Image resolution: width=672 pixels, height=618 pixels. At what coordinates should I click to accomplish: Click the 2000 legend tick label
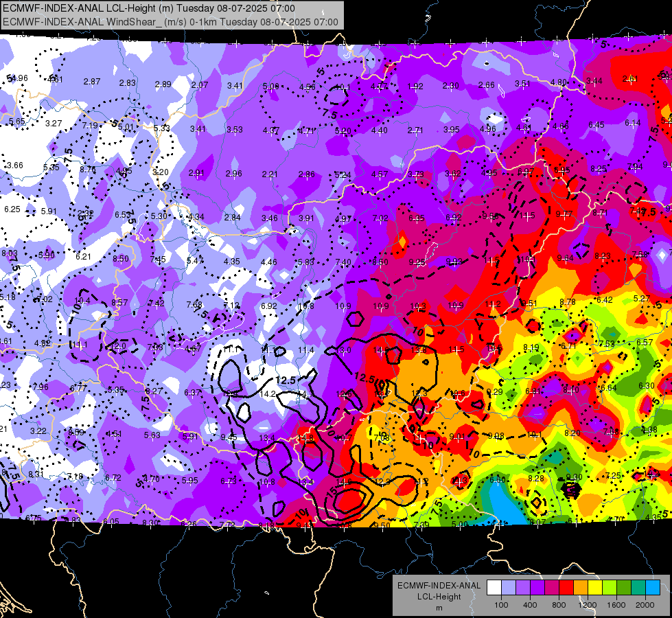tap(645, 605)
